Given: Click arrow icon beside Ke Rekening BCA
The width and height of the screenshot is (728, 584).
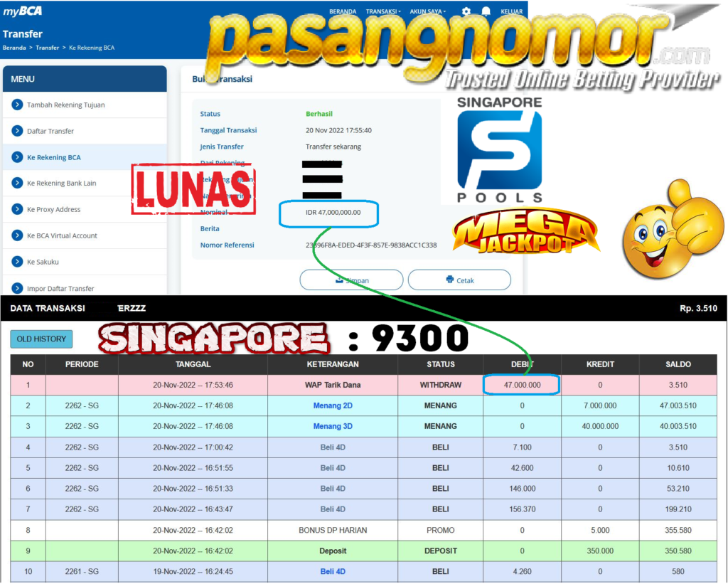Looking at the screenshot, I should (17, 157).
